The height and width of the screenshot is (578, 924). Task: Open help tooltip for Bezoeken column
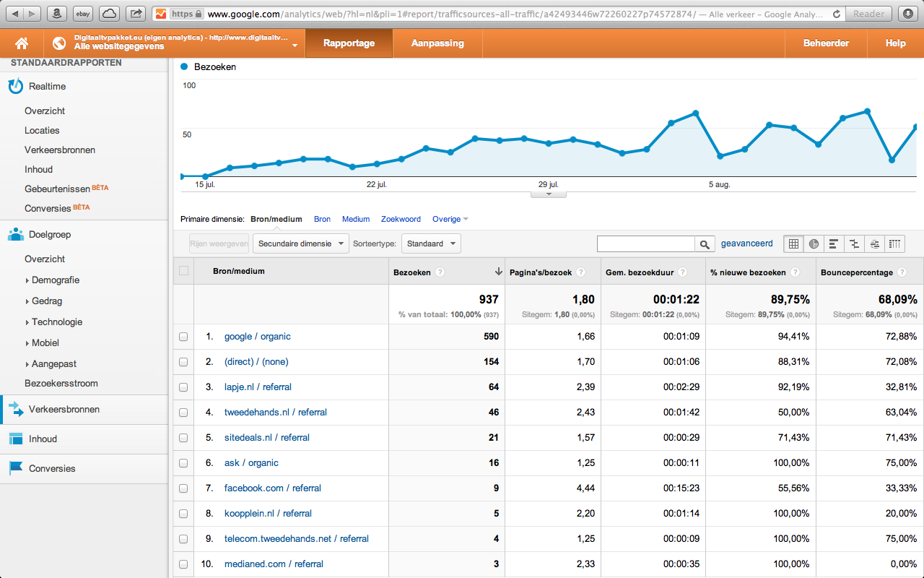pos(440,272)
